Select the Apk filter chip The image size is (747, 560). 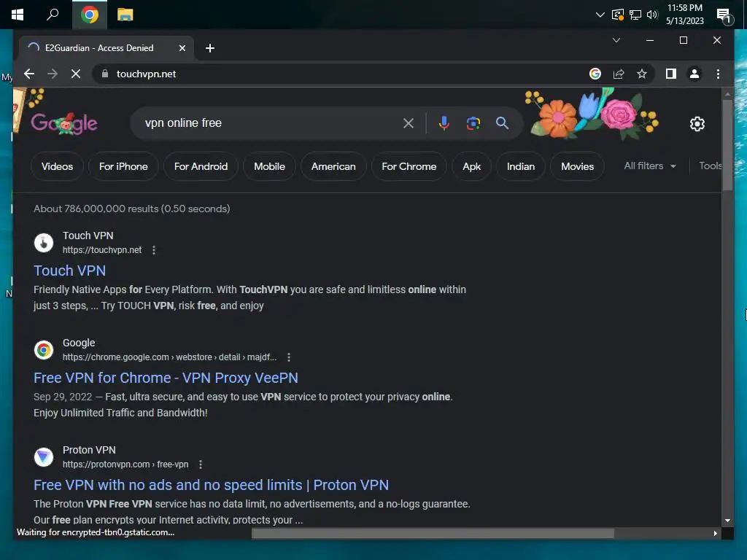tap(472, 166)
